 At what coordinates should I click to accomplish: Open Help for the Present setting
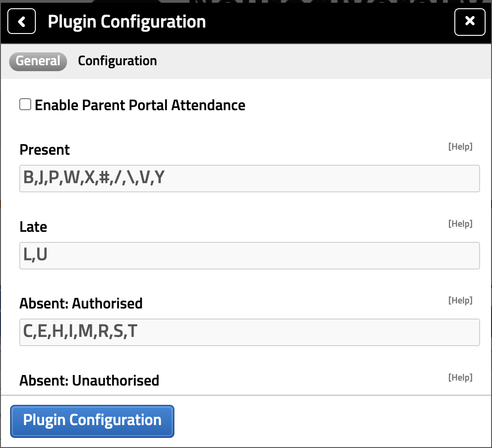[460, 146]
